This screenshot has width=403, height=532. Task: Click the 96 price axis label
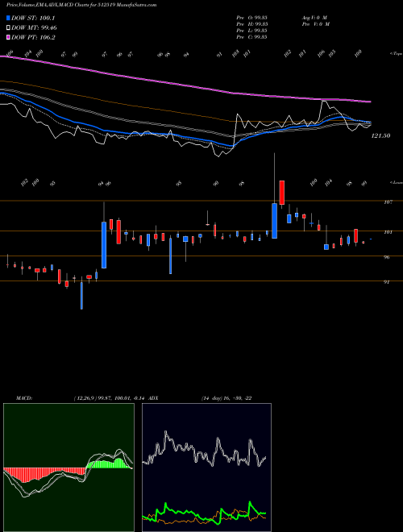coord(386,257)
